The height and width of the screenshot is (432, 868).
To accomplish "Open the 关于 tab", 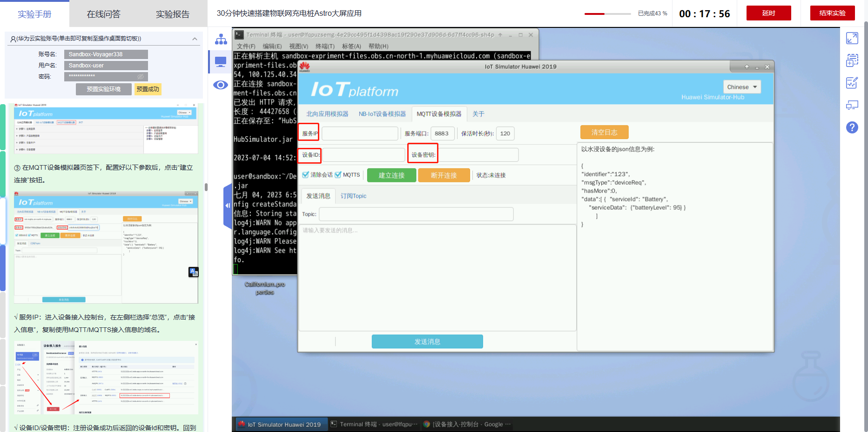I will click(x=478, y=114).
